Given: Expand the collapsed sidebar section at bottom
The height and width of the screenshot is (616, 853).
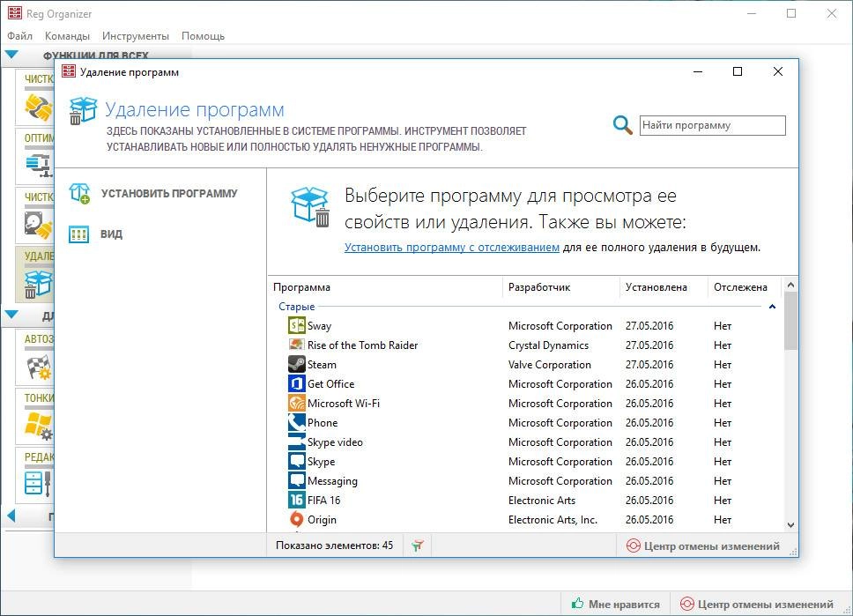Looking at the screenshot, I should (11, 516).
